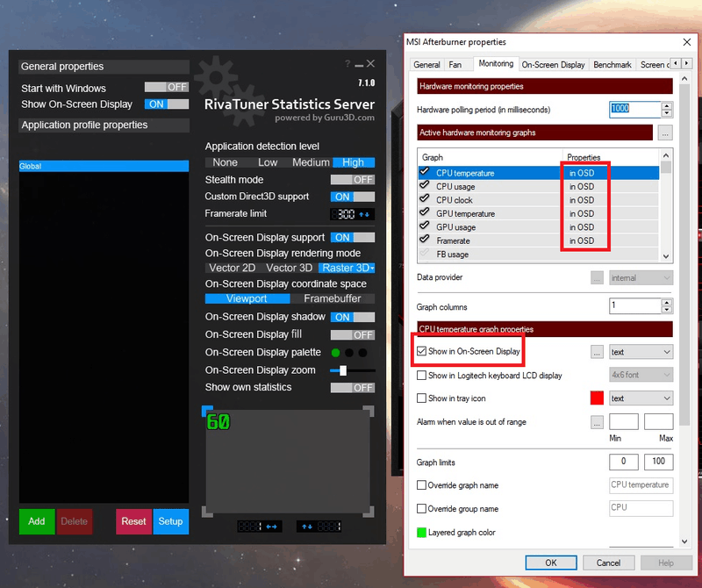Uncheck Show in On-Screen Display checkbox
The width and height of the screenshot is (702, 588).
(421, 351)
